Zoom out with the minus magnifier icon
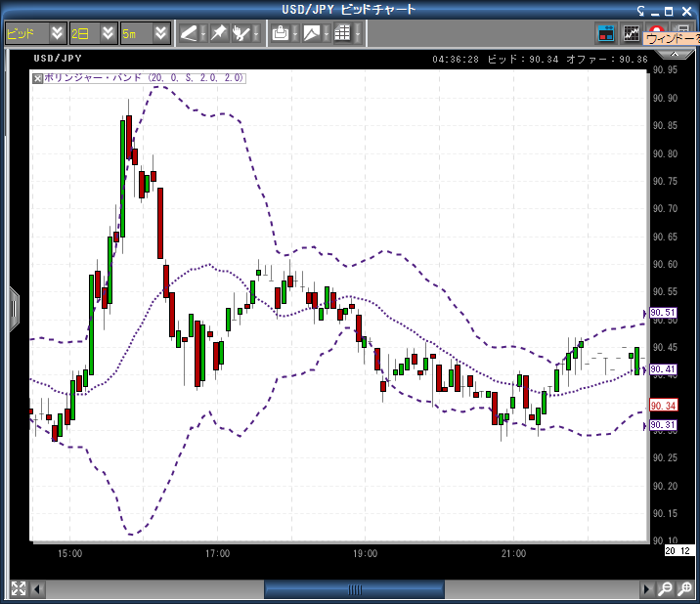This screenshot has height=604, width=700. click(x=665, y=588)
